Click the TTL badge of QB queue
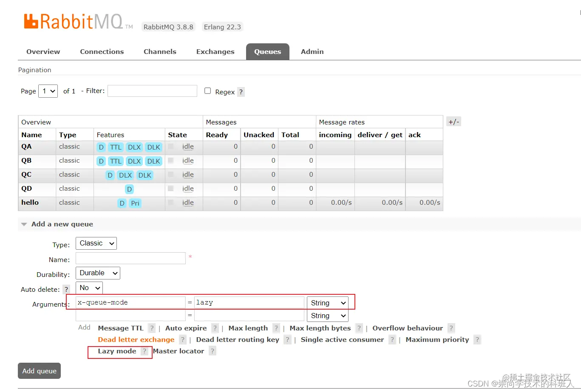 [x=116, y=161]
